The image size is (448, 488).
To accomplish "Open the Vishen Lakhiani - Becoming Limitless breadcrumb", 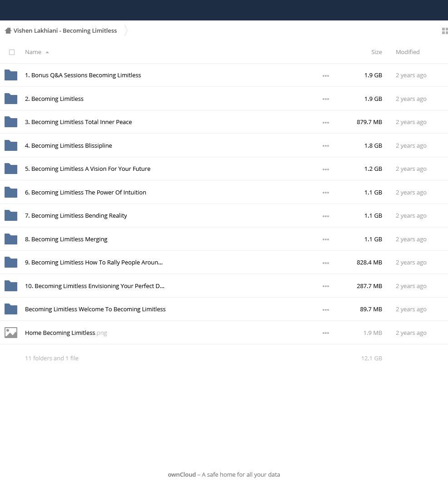I will point(65,30).
